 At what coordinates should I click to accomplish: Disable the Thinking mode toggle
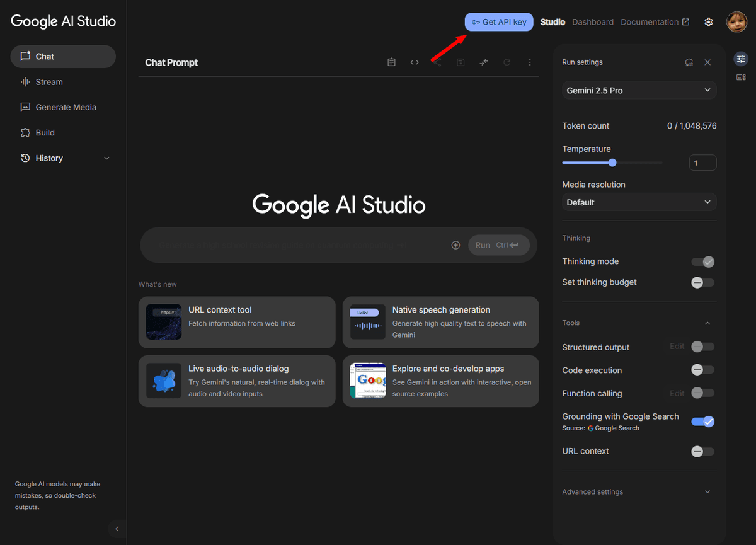point(702,262)
